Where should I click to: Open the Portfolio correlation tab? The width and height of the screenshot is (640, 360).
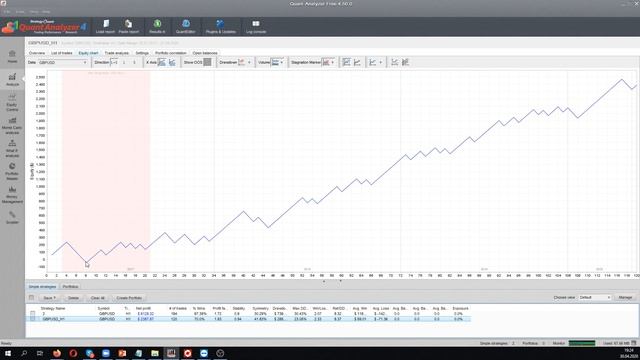coord(171,53)
